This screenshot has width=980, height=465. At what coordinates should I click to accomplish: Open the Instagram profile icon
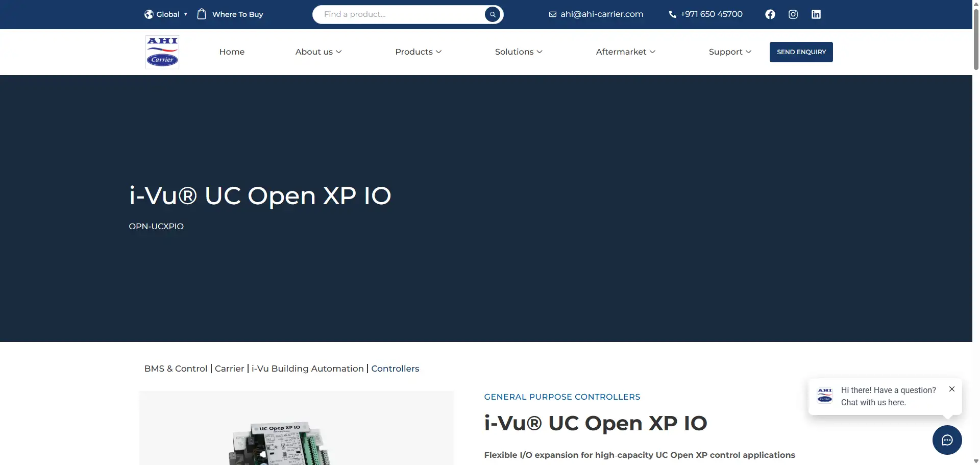793,14
